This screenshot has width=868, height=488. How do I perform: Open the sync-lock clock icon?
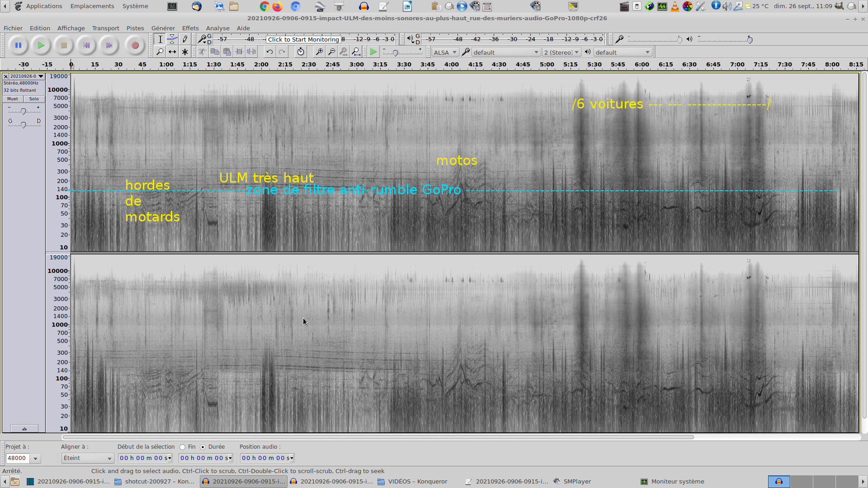coord(301,52)
